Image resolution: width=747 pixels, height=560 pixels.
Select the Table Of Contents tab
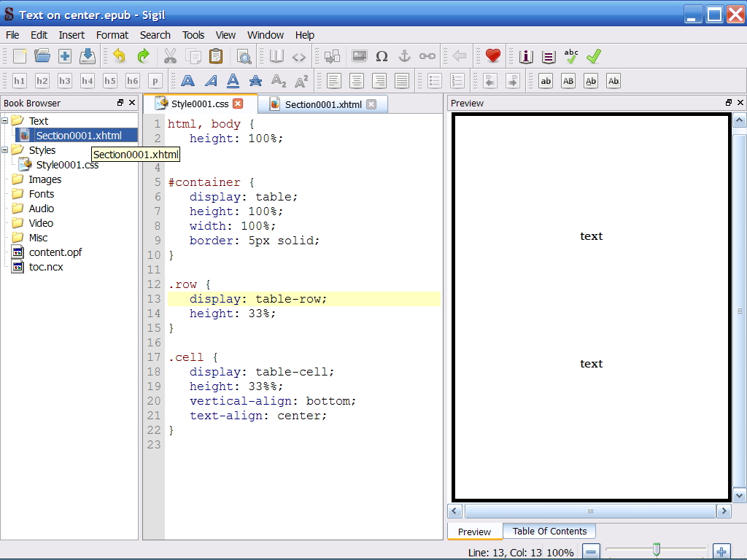click(x=549, y=532)
